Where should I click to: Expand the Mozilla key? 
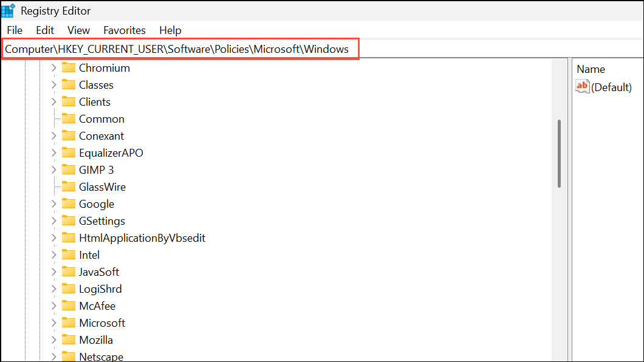coord(54,340)
